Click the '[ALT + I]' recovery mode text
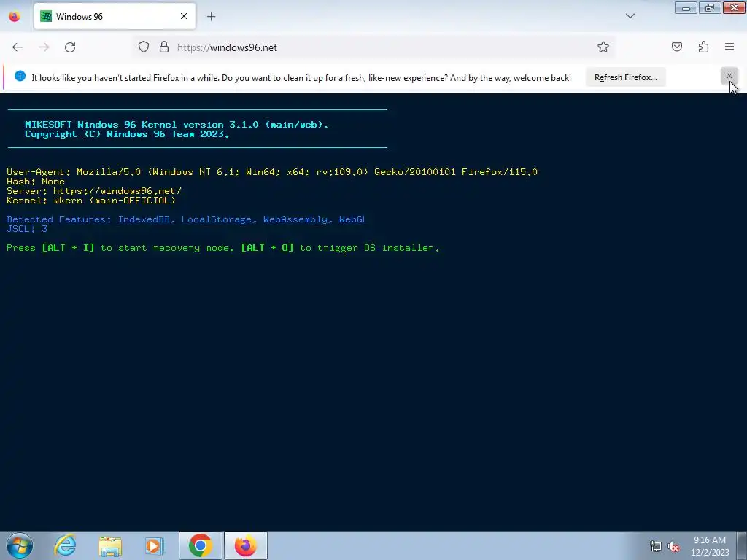 pos(68,248)
